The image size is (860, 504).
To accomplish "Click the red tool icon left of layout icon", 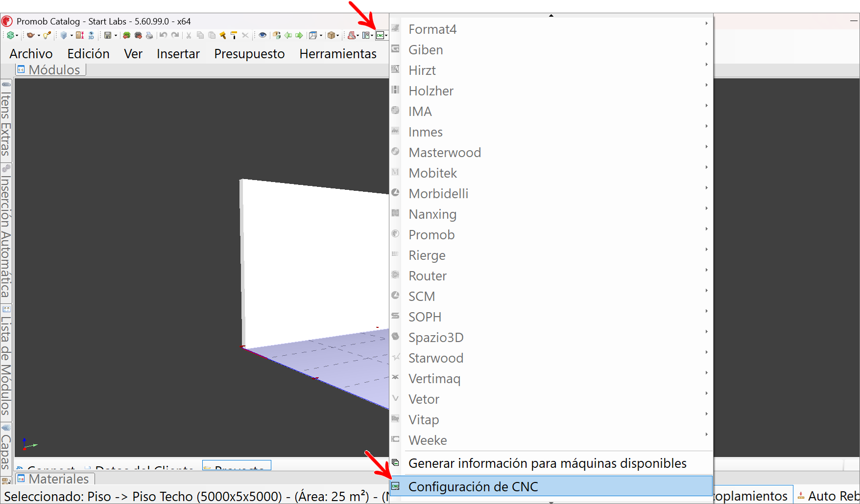I will [x=352, y=35].
